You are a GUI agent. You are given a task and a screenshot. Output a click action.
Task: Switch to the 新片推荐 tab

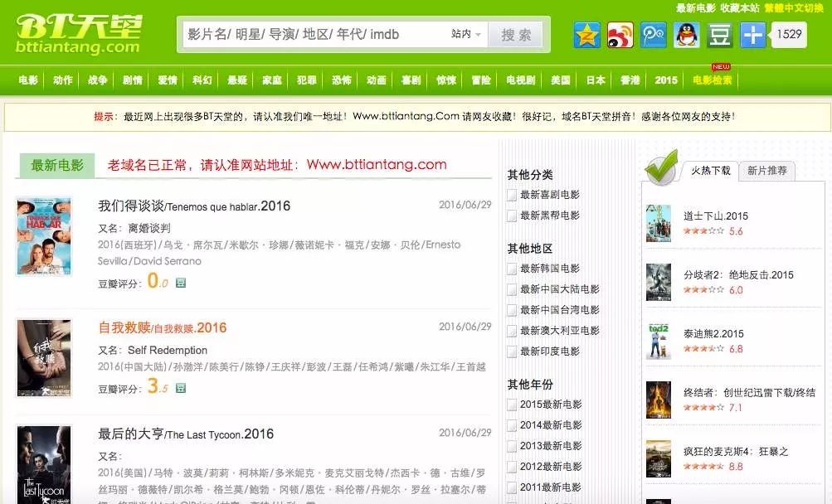click(x=766, y=172)
